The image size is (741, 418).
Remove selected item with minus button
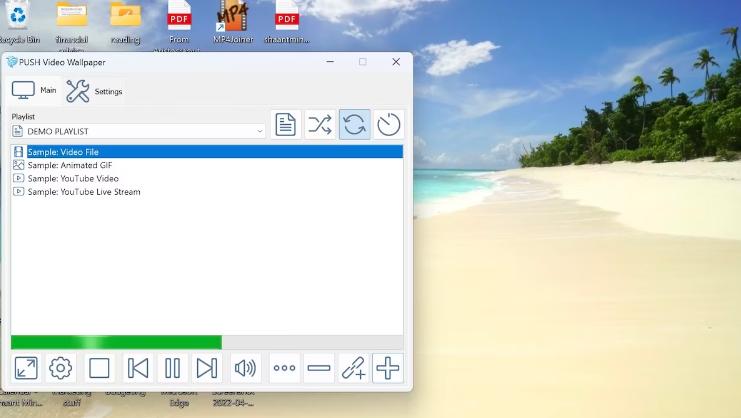(319, 368)
